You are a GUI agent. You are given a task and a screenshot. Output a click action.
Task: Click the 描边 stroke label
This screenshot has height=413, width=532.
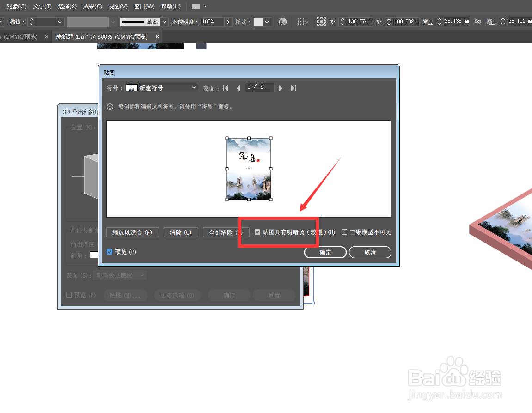[x=17, y=22]
